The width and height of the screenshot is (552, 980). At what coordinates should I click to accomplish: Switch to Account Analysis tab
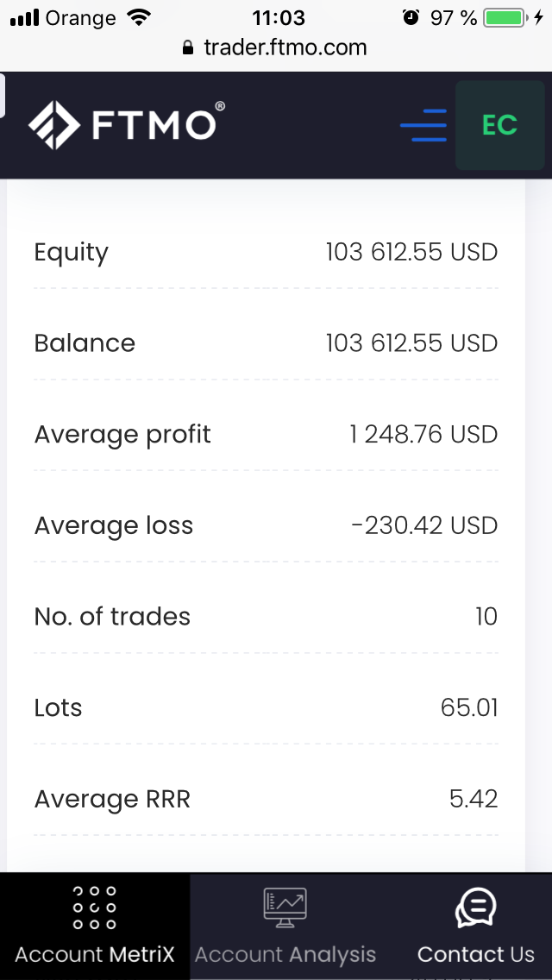(x=285, y=954)
